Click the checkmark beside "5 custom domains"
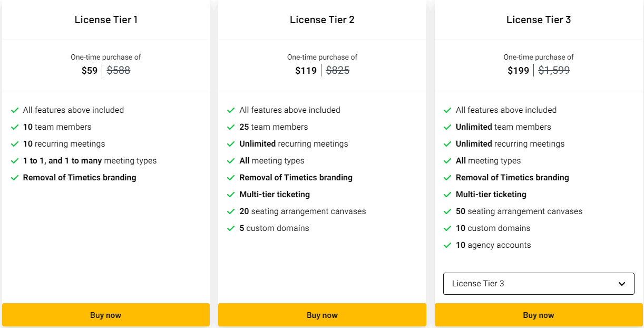The width and height of the screenshot is (644, 328). 231,228
